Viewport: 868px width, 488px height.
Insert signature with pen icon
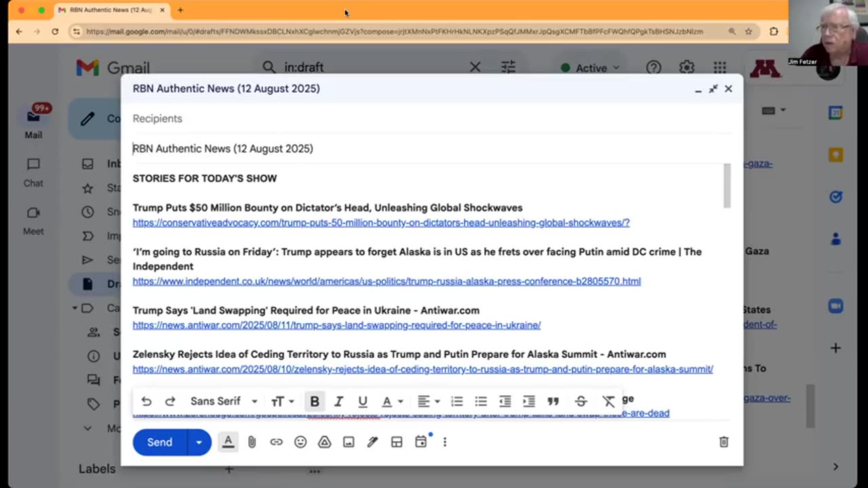[372, 442]
